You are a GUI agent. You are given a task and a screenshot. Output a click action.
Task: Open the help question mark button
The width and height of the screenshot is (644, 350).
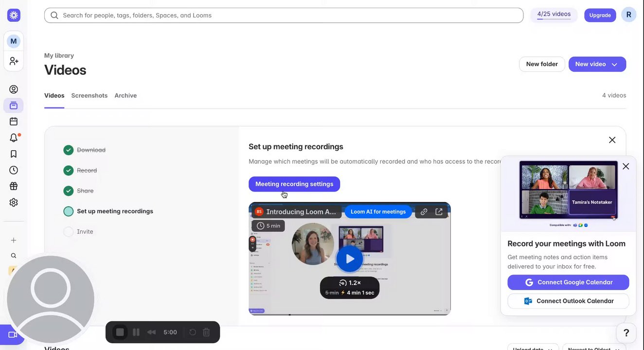click(x=626, y=333)
